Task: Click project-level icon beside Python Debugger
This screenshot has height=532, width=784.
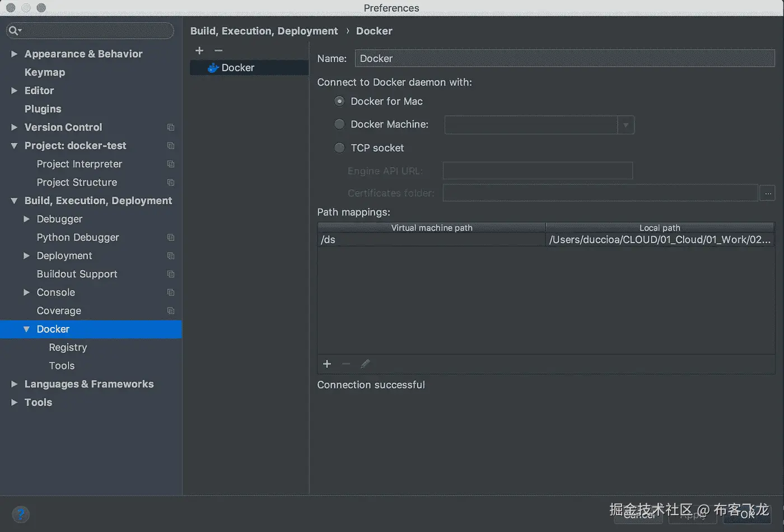Action: (171, 237)
